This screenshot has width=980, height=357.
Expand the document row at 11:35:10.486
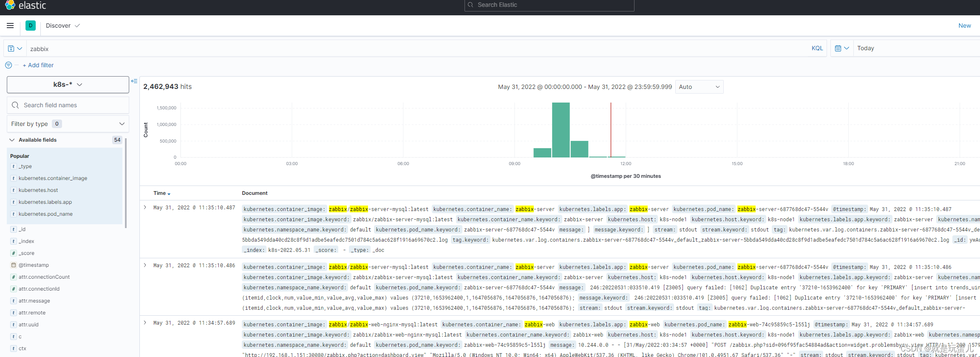145,266
